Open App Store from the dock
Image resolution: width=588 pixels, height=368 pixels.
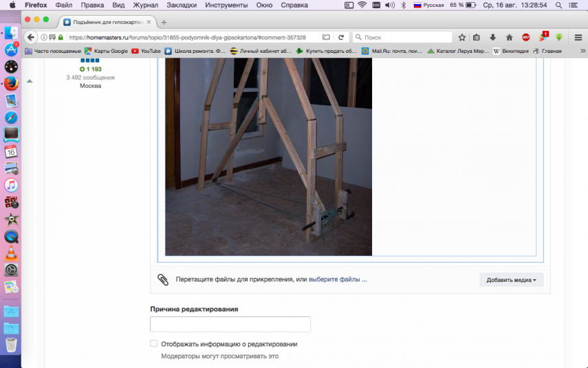(x=11, y=49)
